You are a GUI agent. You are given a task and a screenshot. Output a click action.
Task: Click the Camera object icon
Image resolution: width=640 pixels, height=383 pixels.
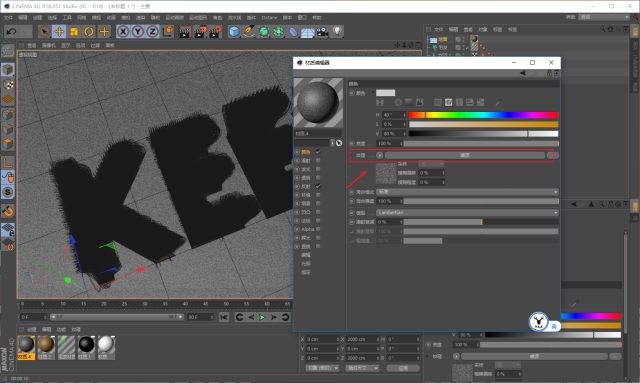click(322, 31)
